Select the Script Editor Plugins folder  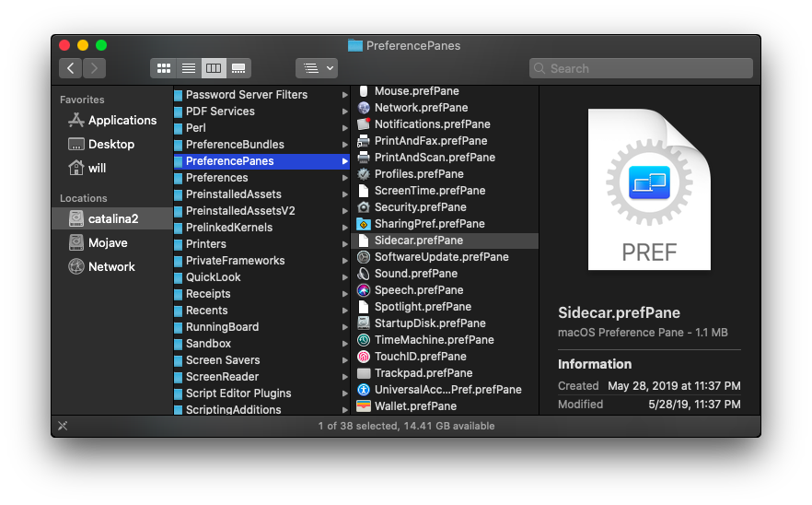pos(261,393)
